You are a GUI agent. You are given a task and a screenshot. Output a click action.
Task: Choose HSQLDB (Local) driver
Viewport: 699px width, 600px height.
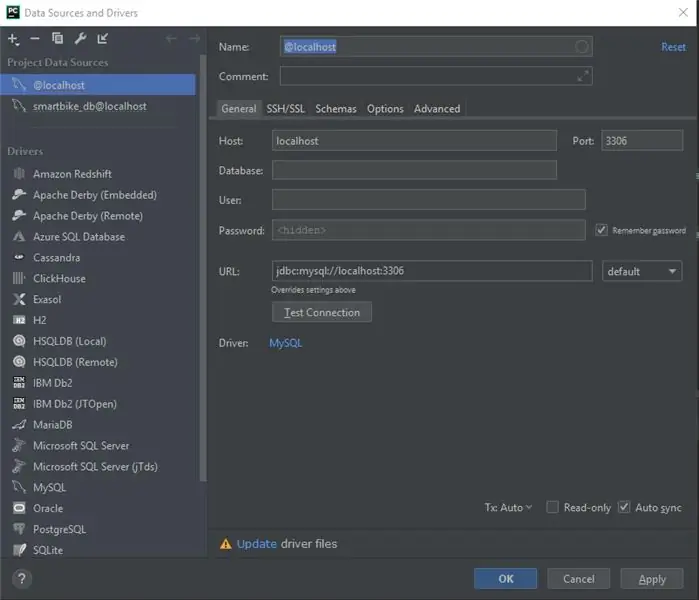point(70,341)
